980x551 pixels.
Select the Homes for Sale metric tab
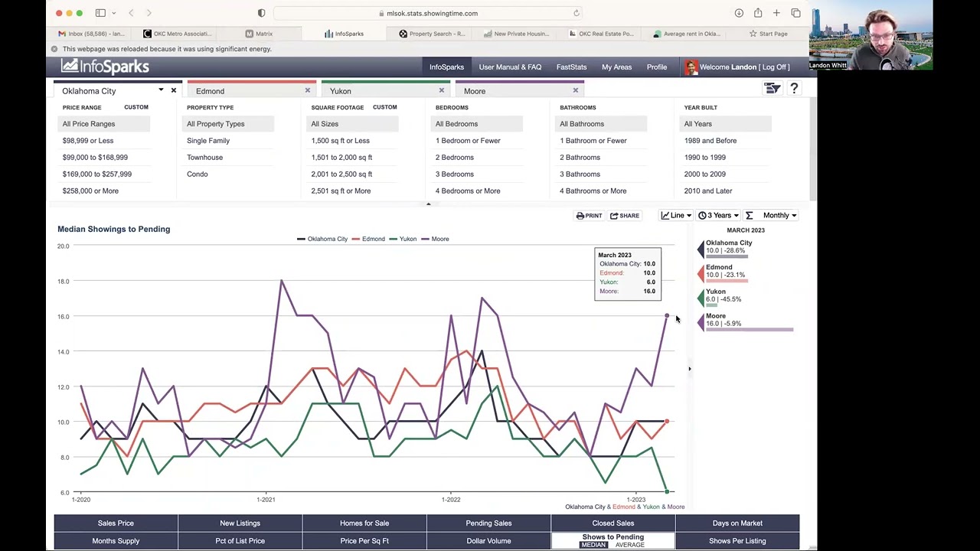tap(364, 523)
